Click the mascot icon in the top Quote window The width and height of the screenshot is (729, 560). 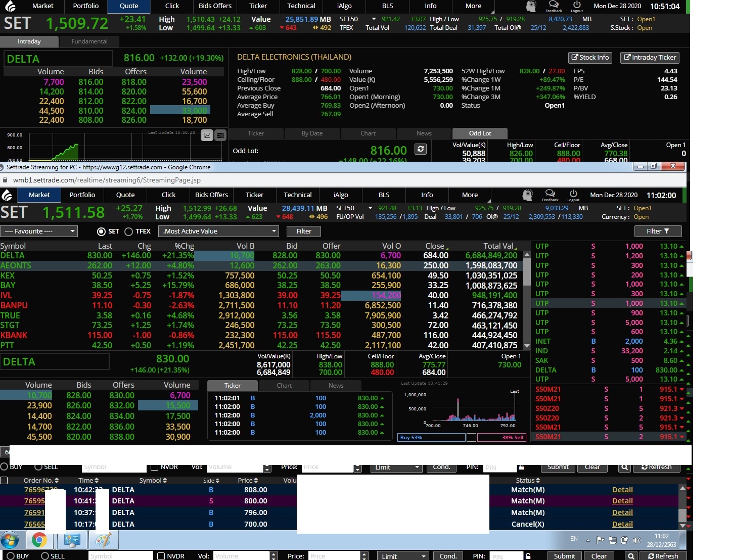[531, 6]
